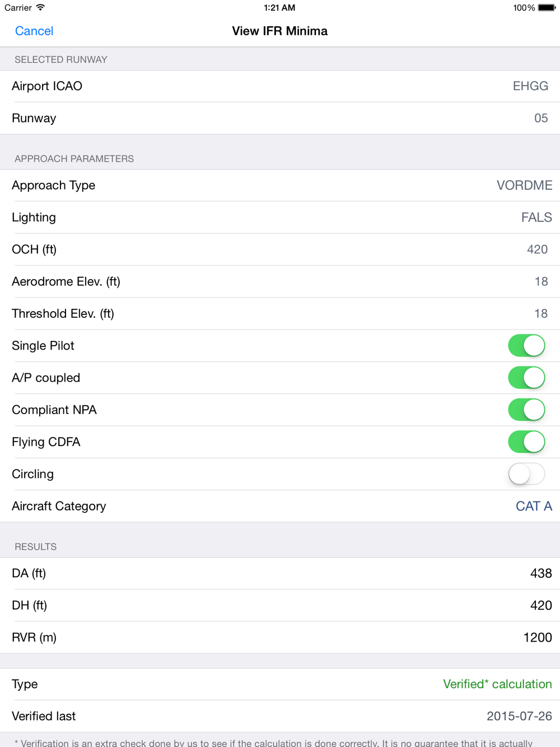Tap the battery icon in status bar
This screenshot has width=560, height=747.
(547, 8)
